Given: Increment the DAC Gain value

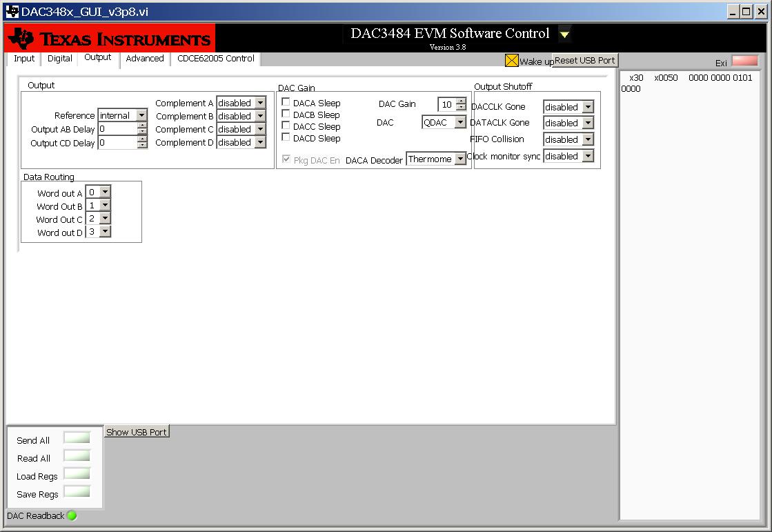Looking at the screenshot, I should [x=462, y=101].
